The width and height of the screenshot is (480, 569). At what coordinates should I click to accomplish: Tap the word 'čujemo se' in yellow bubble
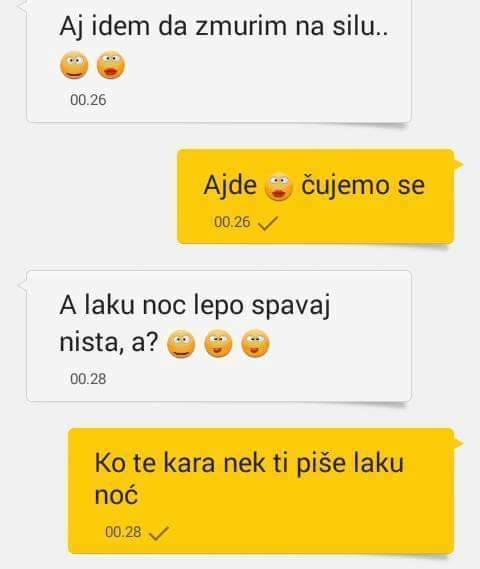363,186
